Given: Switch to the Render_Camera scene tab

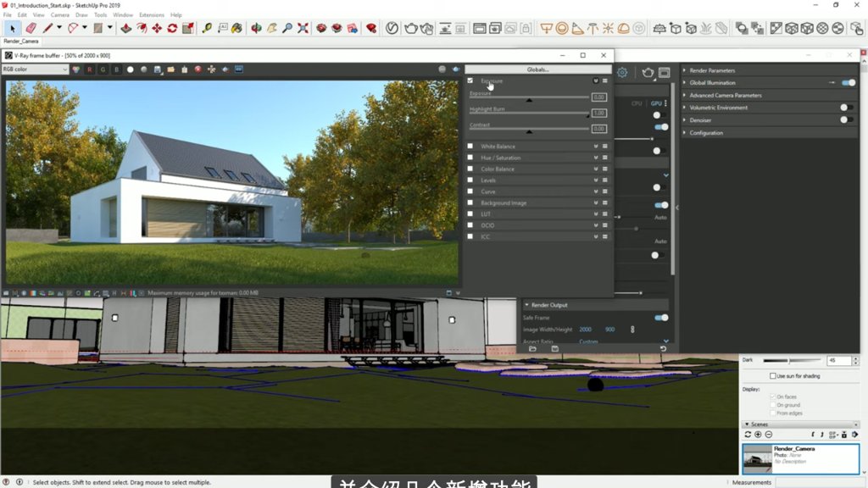Looking at the screenshot, I should [x=20, y=41].
